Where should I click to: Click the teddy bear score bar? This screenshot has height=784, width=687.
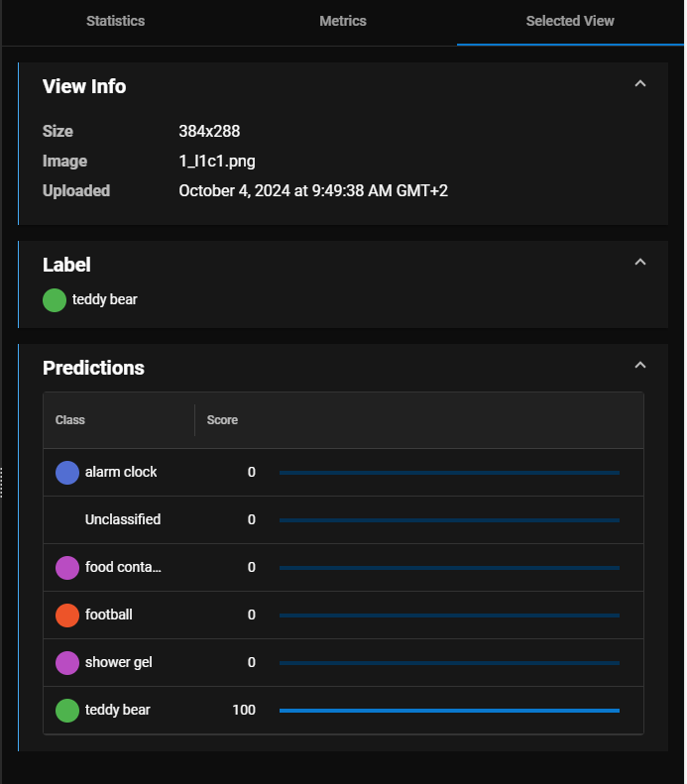(449, 711)
